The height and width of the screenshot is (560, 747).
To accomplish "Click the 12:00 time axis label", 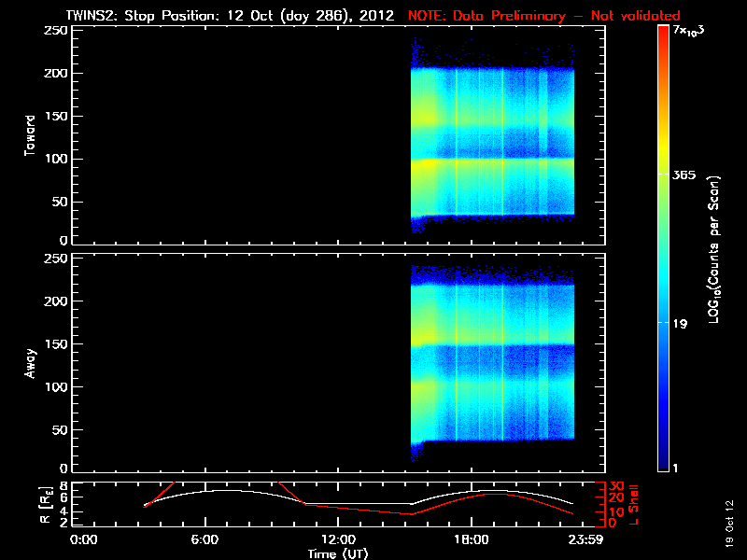I will click(338, 539).
